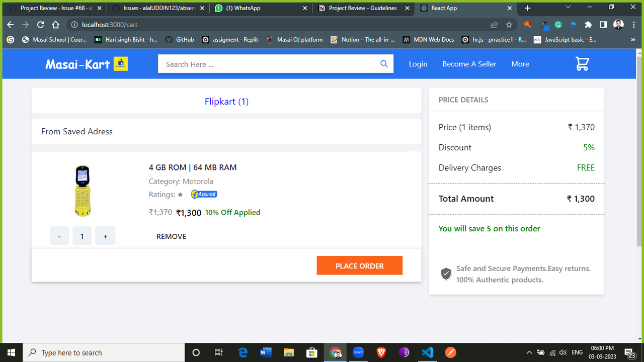Open the shopping cart icon in header
Screen dimensions: 644x362
pyautogui.click(x=582, y=64)
